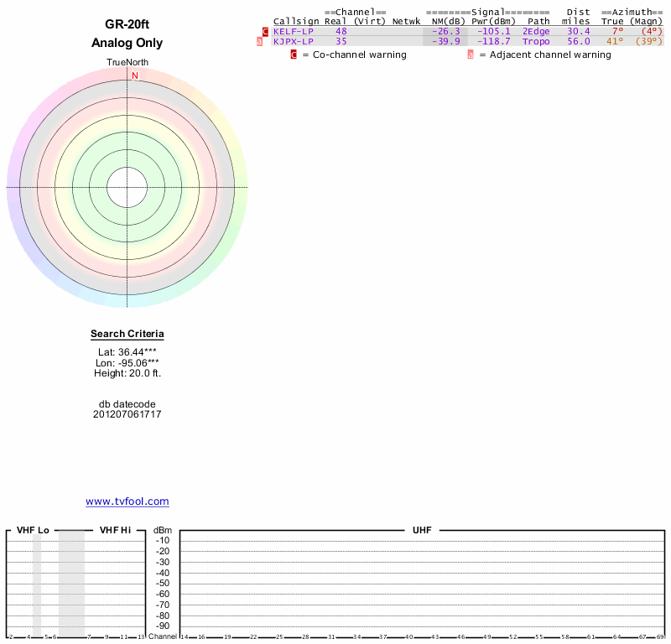Click the -39.9 noise margin value
Viewport: 671px width, 644px height.
tap(445, 41)
